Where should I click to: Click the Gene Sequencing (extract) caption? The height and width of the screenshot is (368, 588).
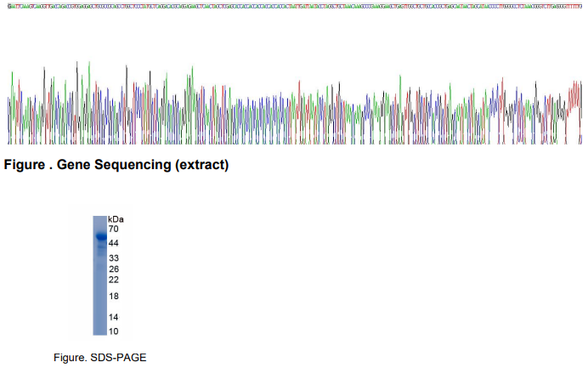pos(116,165)
